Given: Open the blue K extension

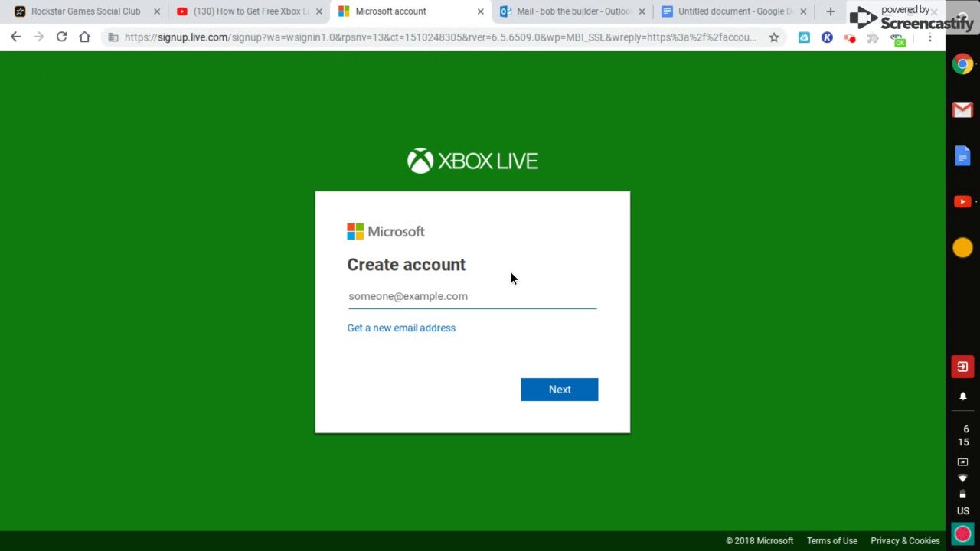Looking at the screenshot, I should tap(827, 37).
